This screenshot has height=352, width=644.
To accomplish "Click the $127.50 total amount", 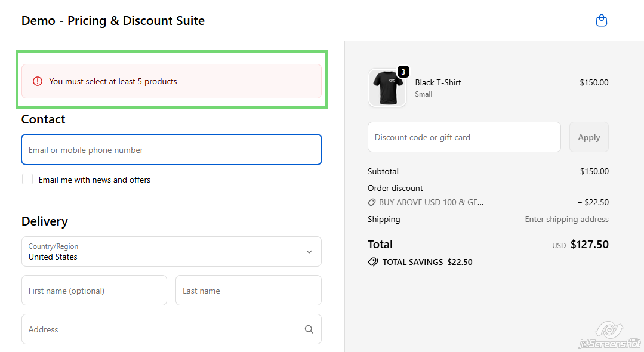I will tap(589, 245).
